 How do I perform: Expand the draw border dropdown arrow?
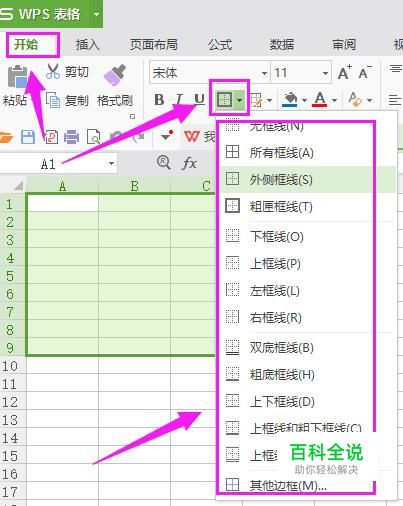pos(269,100)
